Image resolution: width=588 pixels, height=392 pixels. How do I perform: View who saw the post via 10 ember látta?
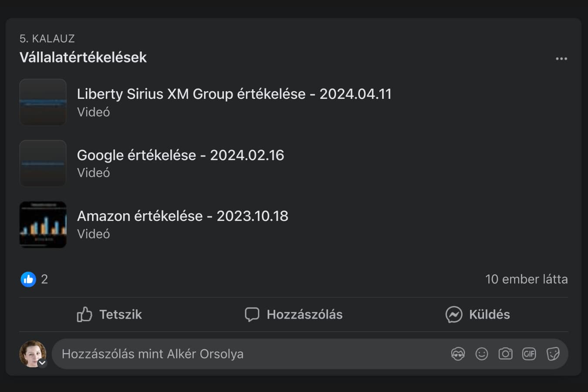[x=527, y=279]
